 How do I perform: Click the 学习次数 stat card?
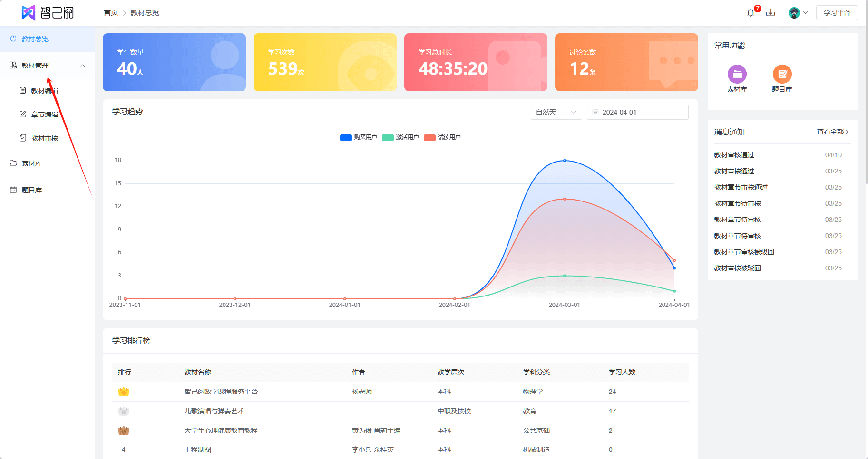click(325, 62)
